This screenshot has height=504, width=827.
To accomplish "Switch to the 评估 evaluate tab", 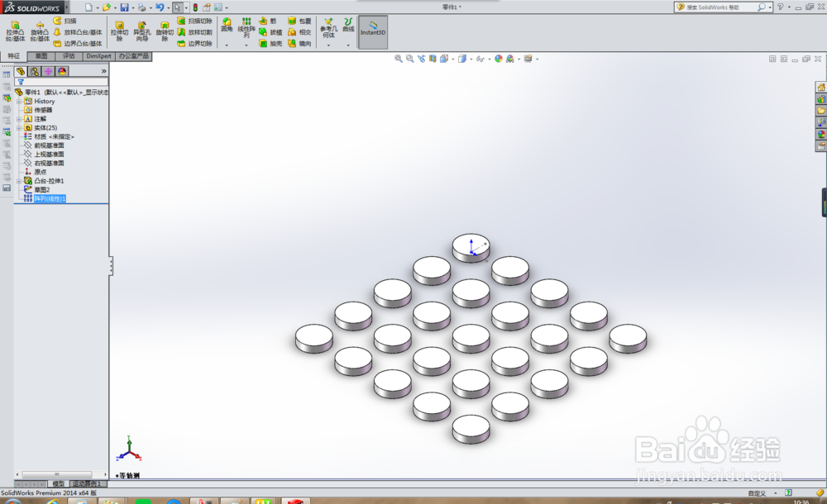I will pyautogui.click(x=69, y=56).
